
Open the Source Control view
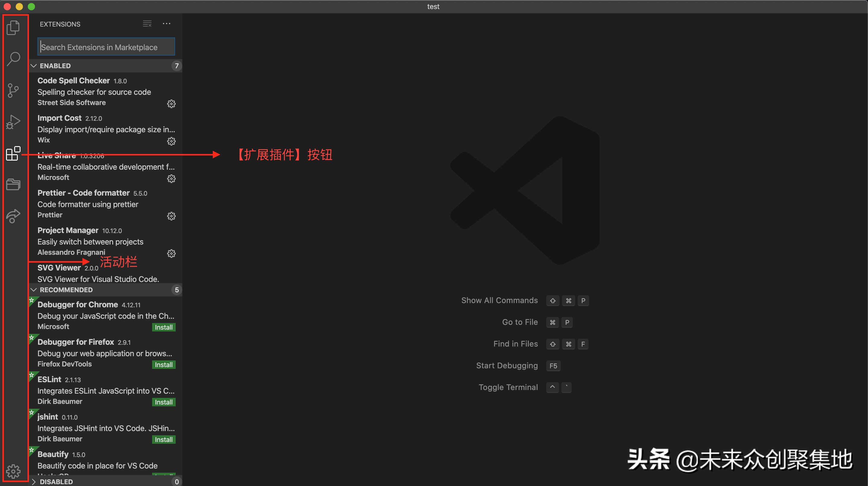point(14,90)
